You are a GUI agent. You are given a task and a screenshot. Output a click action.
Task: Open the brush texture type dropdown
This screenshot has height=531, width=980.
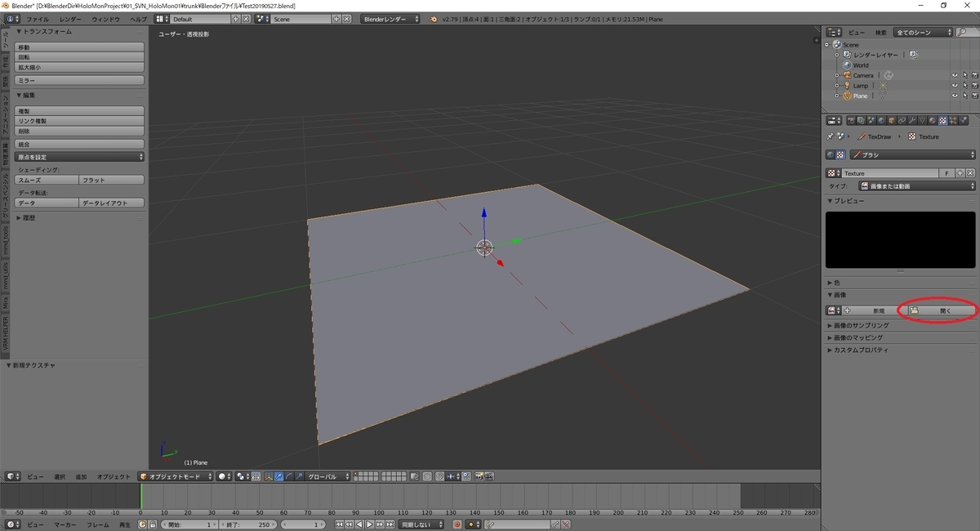point(913,154)
